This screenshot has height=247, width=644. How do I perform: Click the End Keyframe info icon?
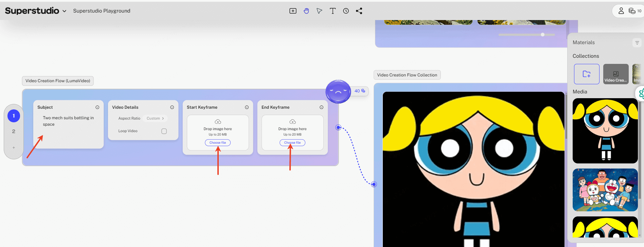click(x=321, y=107)
